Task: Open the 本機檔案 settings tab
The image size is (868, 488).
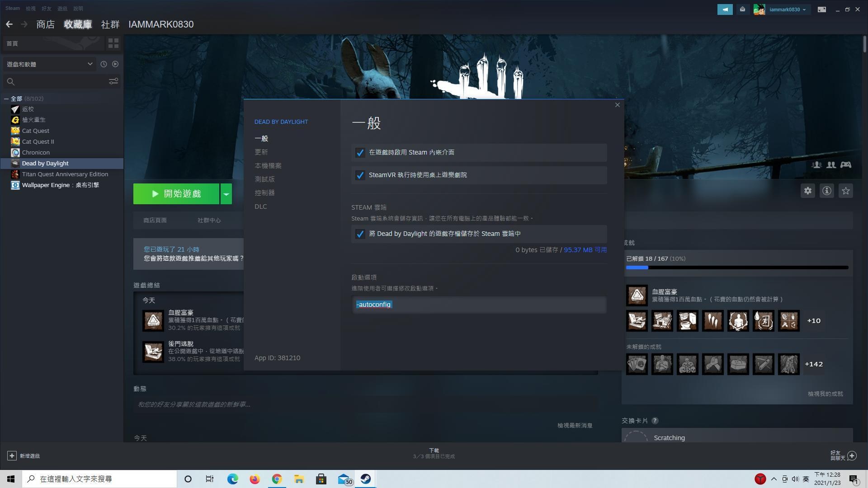Action: click(x=268, y=166)
